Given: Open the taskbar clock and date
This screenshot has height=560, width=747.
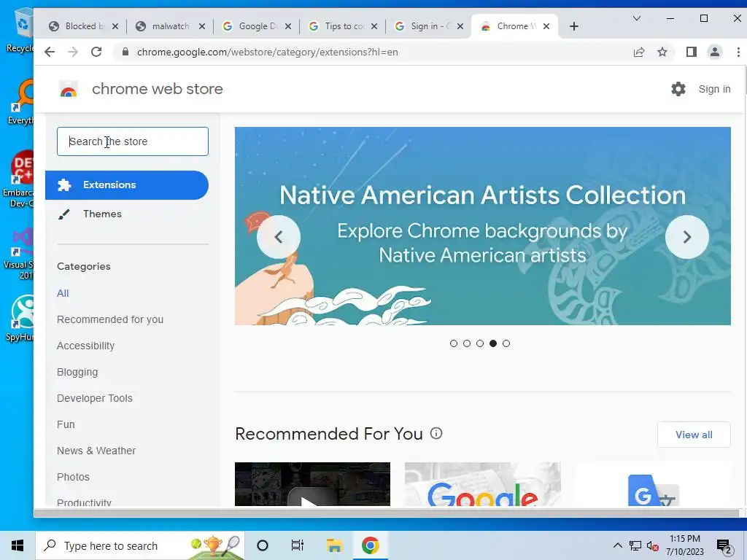Looking at the screenshot, I should coord(684,545).
